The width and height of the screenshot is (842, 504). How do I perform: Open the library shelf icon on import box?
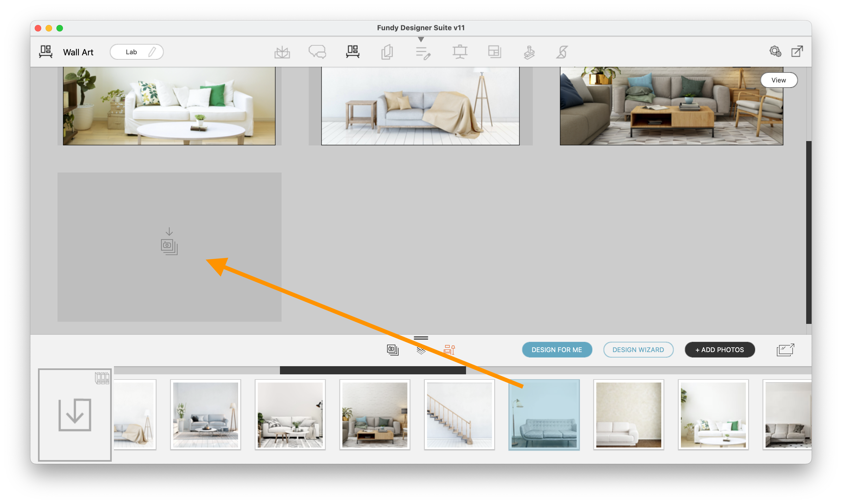click(x=102, y=378)
